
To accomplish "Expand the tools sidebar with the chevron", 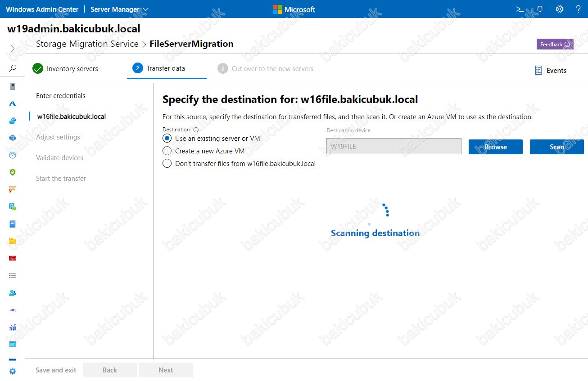I will click(12, 49).
